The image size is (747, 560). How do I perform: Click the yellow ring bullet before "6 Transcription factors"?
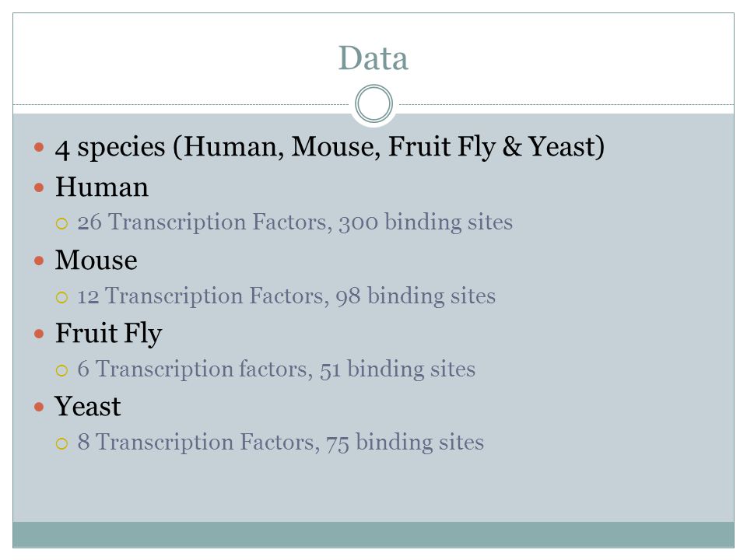tap(62, 370)
